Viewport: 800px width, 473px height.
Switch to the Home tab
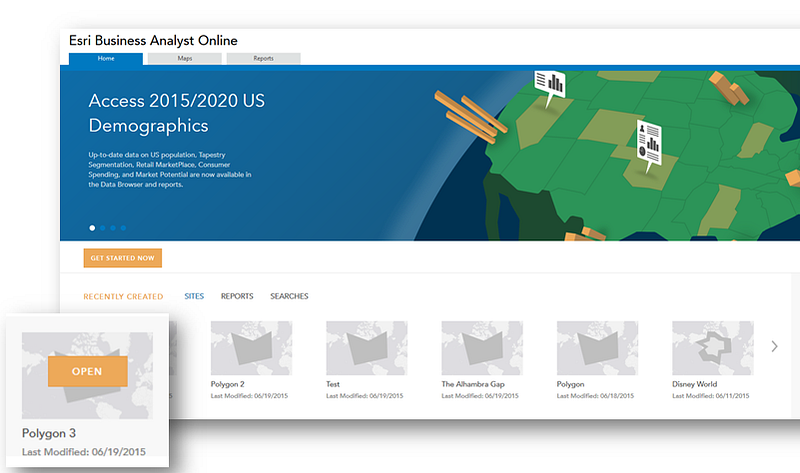point(106,59)
